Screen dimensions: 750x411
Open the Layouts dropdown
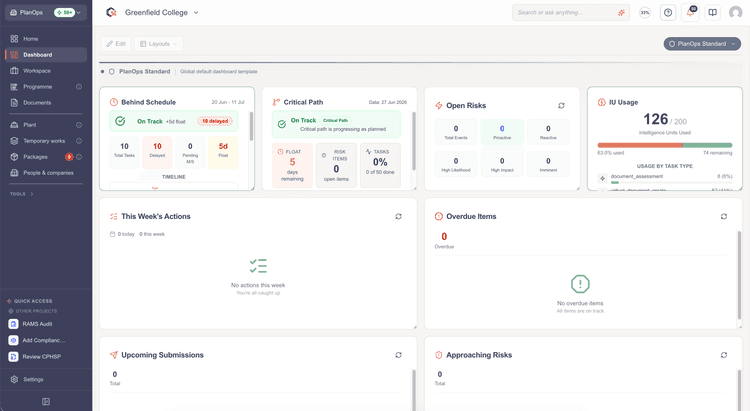pyautogui.click(x=158, y=44)
